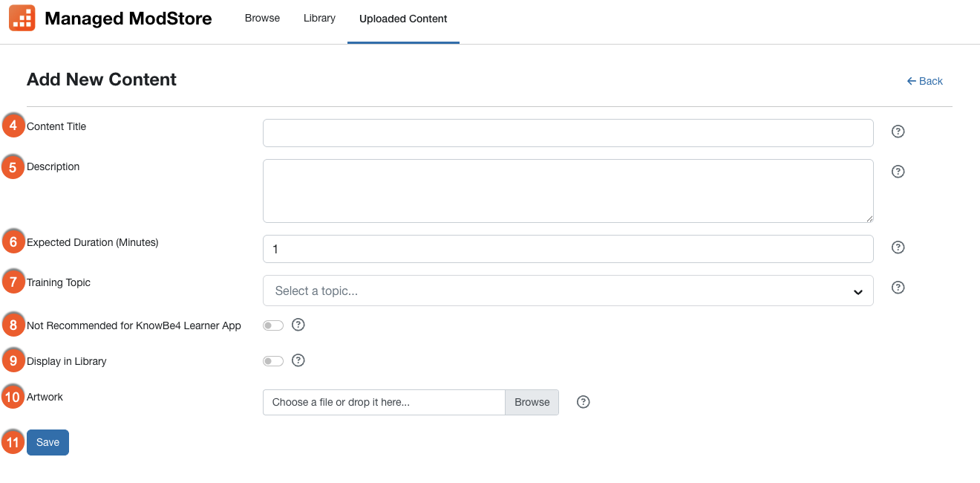
Task: Open the Browse tab
Action: pos(262,18)
